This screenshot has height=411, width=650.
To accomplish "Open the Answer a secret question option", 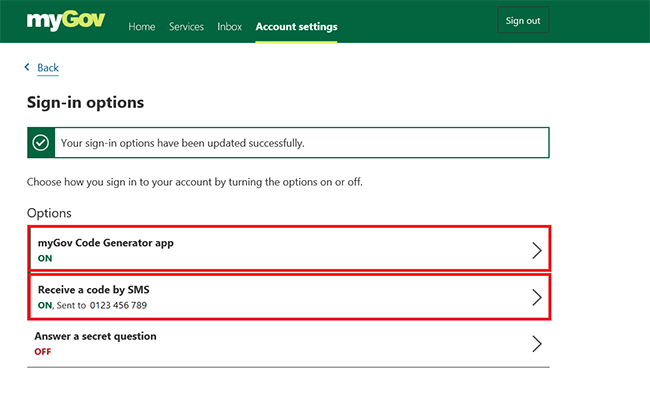I will [289, 343].
